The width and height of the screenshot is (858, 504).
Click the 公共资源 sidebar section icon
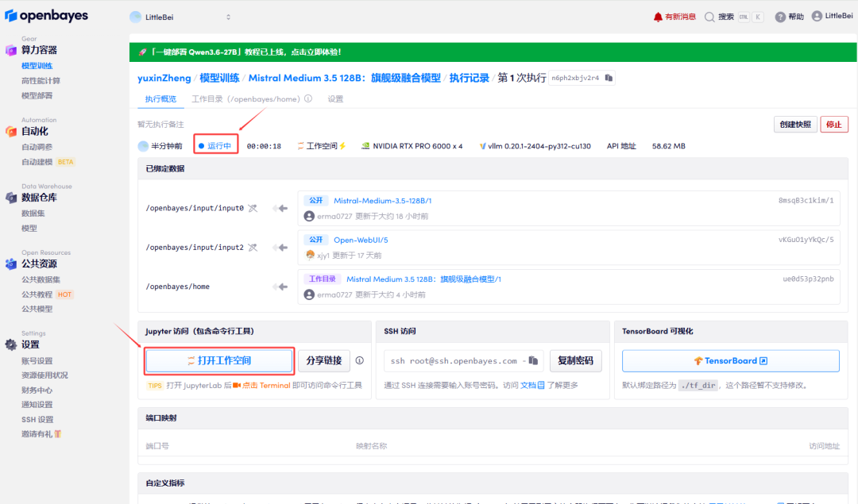[x=11, y=264]
